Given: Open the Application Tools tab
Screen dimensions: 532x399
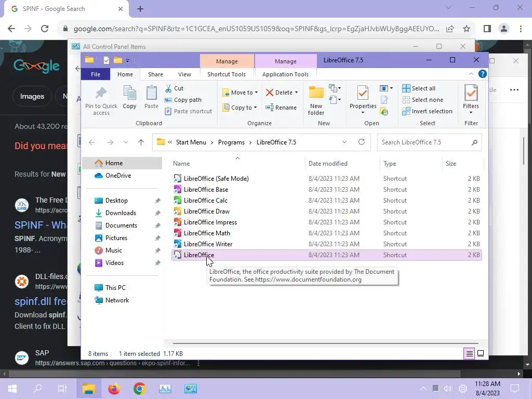Looking at the screenshot, I should pyautogui.click(x=285, y=74).
